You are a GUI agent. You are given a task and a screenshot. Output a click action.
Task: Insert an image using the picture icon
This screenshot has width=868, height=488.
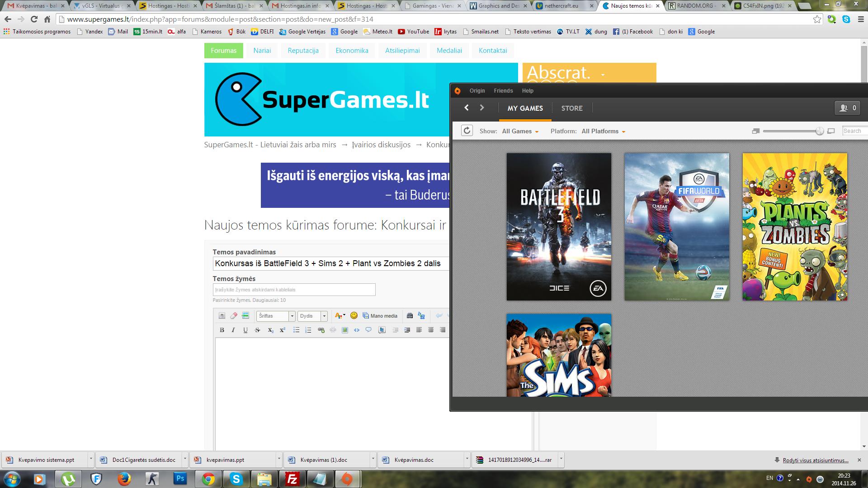coord(344,330)
